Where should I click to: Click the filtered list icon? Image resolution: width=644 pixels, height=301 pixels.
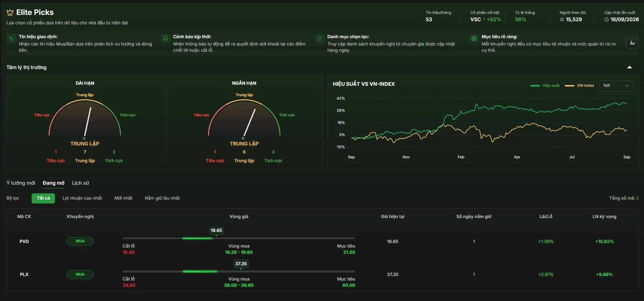(319, 39)
